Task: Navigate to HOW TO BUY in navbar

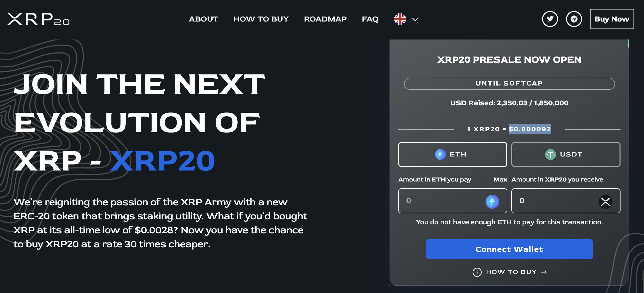Action: pos(261,19)
